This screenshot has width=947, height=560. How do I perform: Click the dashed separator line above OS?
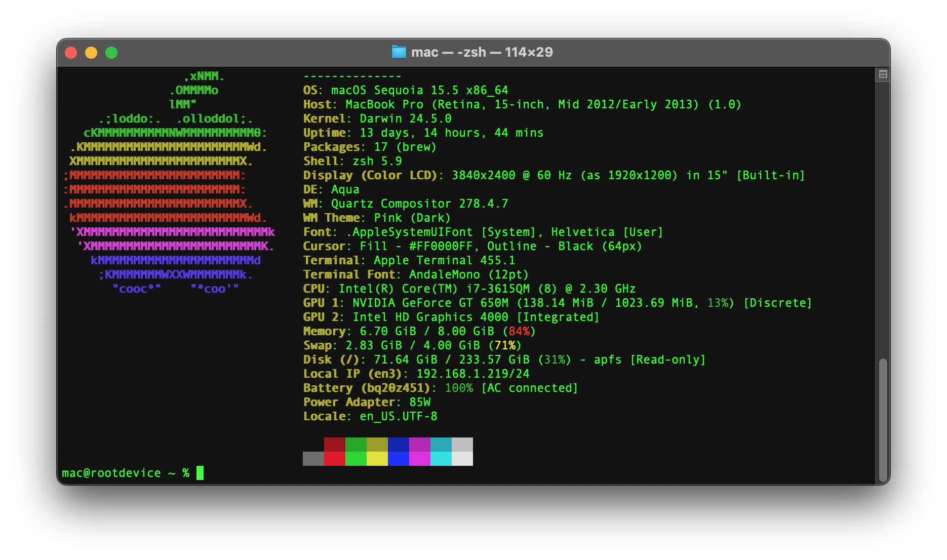(352, 76)
